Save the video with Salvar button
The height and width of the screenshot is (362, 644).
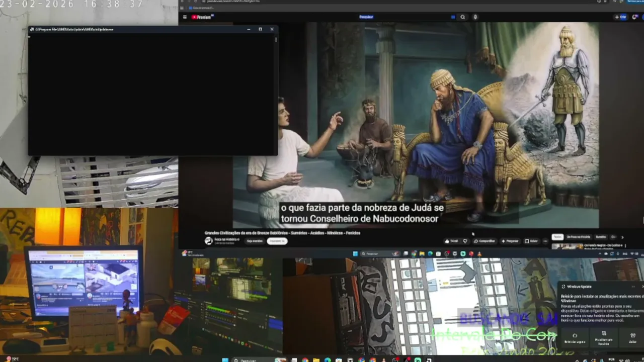(x=531, y=241)
